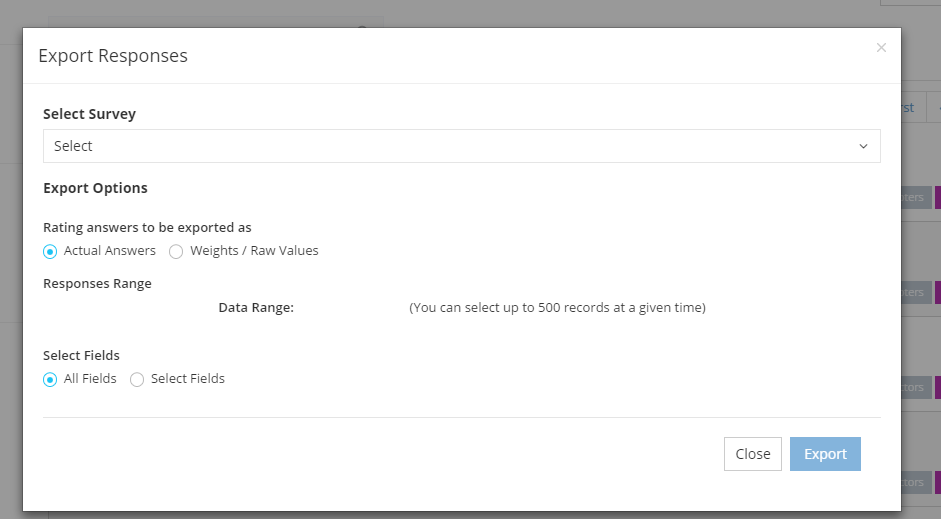Pick the Select Fields radio option
Screen dimensions: 941x519
coord(137,379)
